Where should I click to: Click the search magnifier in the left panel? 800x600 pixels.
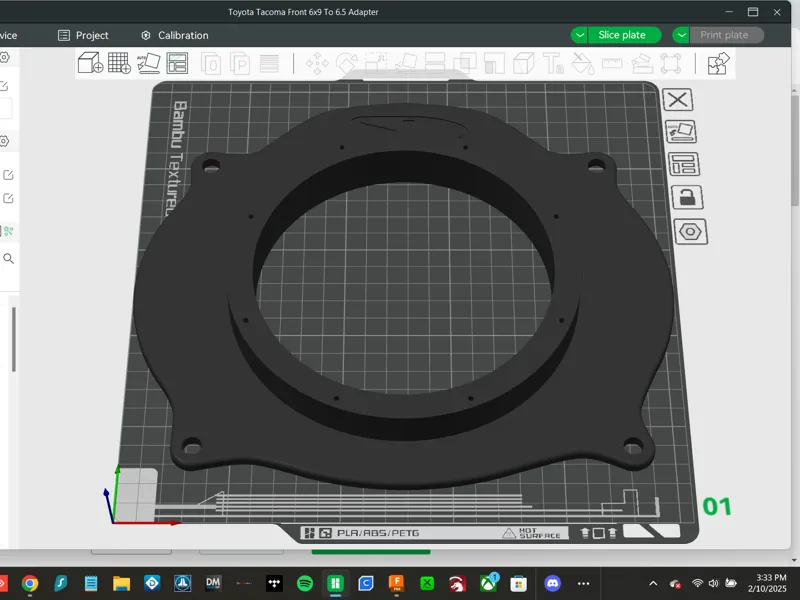tap(8, 259)
